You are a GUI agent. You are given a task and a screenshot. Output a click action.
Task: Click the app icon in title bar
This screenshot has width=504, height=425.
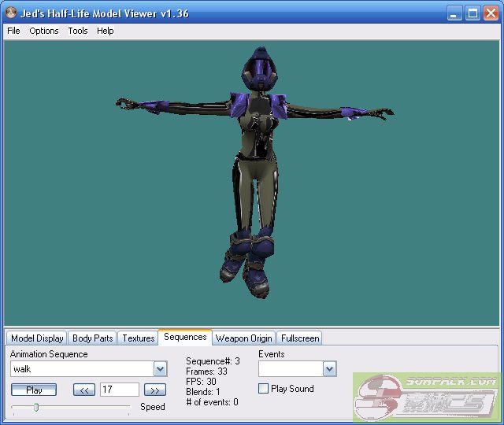click(10, 13)
